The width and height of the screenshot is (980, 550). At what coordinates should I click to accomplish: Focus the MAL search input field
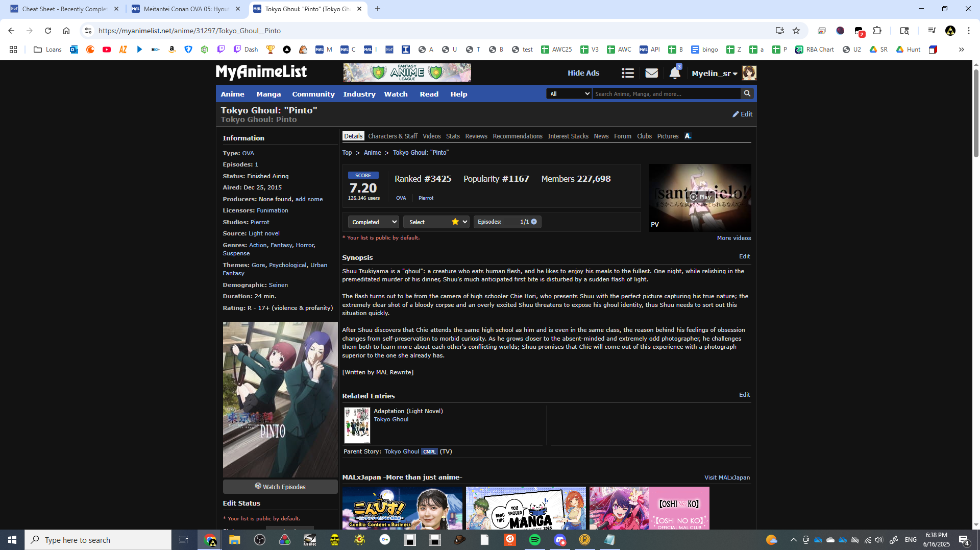point(667,94)
